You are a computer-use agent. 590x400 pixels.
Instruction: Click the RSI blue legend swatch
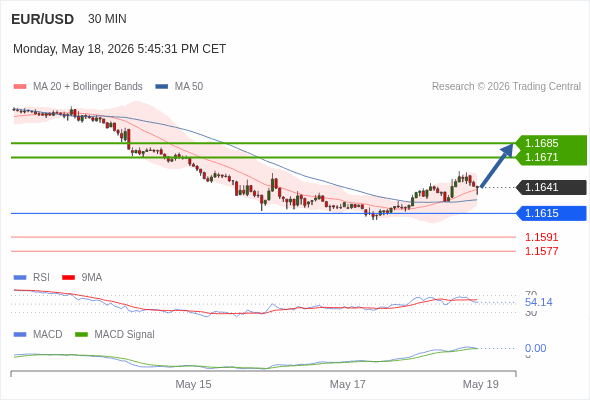[20, 278]
